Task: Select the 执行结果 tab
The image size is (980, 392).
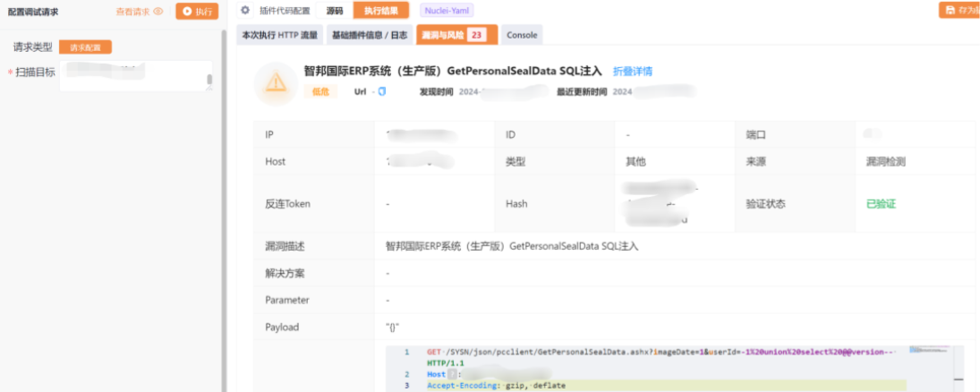Action: [x=381, y=10]
